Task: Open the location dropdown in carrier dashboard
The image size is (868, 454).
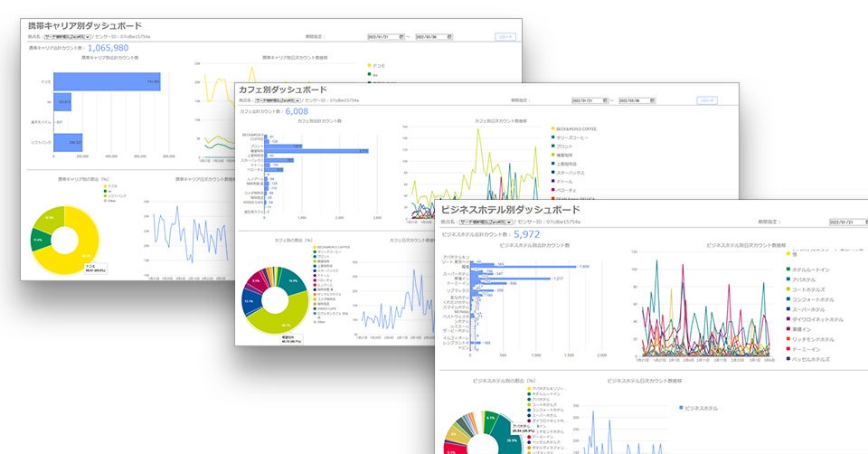Action: [68, 37]
